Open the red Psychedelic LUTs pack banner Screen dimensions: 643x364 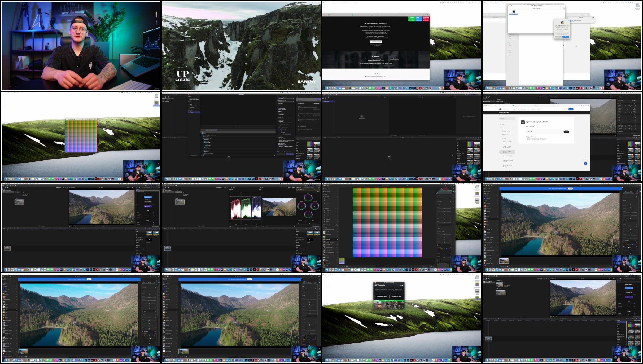[426, 19]
